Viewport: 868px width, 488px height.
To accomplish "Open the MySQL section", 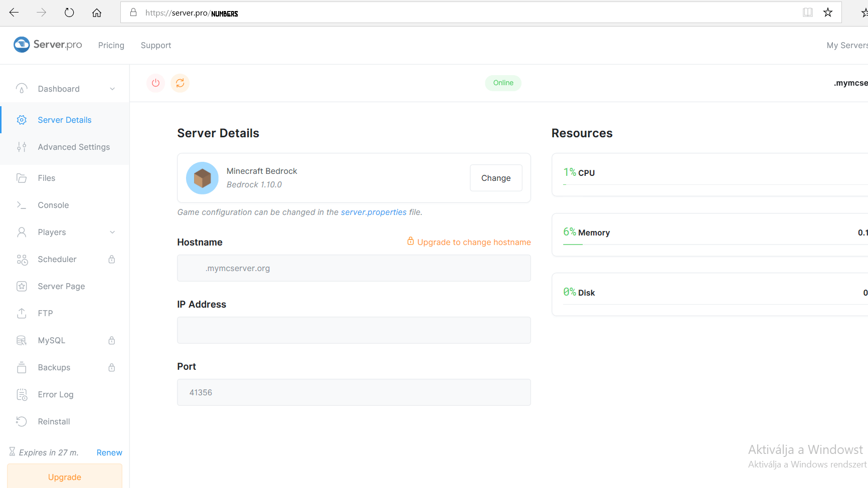I will tap(52, 340).
